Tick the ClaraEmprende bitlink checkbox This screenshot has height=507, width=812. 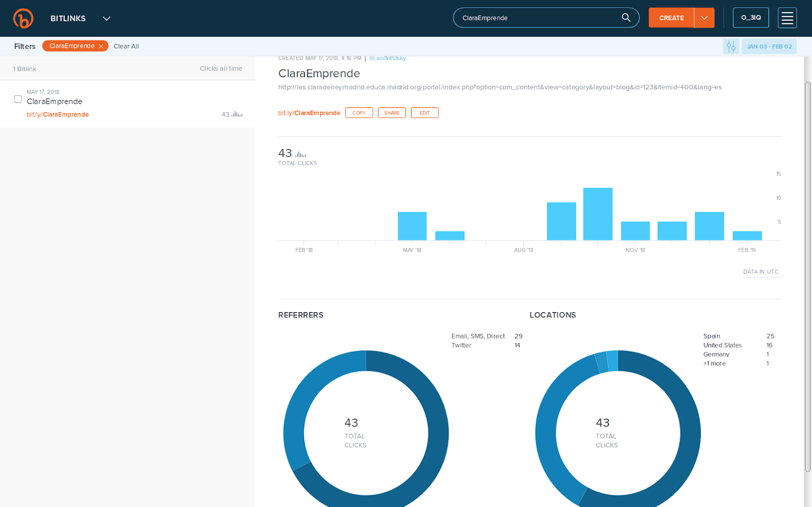tap(18, 99)
